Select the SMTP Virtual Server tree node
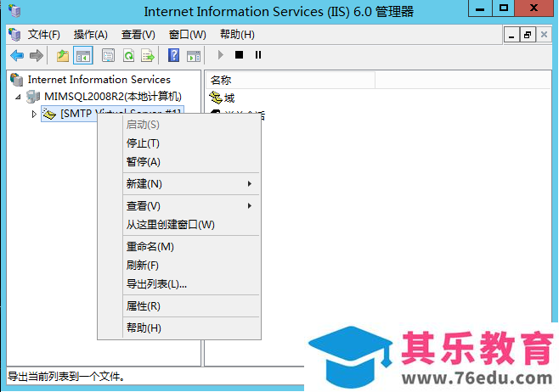 pyautogui.click(x=112, y=114)
